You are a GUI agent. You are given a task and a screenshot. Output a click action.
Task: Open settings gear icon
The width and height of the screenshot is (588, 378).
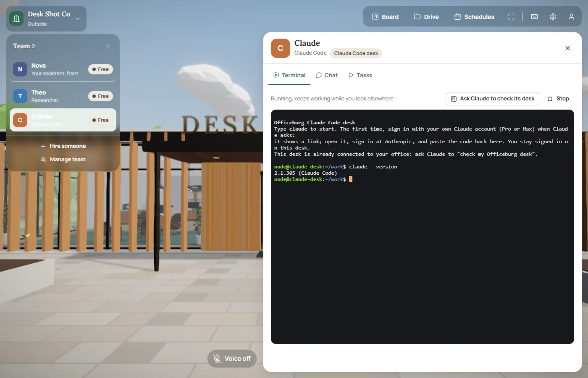[x=553, y=17]
